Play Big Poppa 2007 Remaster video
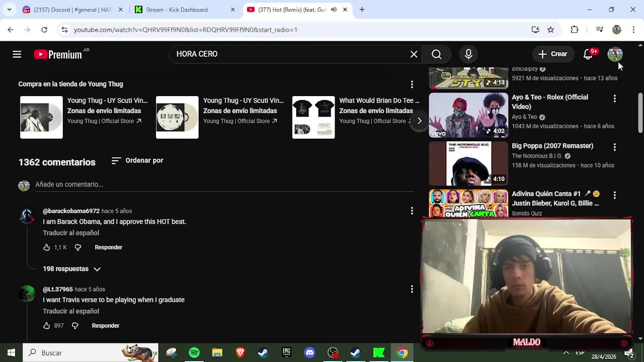 pyautogui.click(x=468, y=163)
